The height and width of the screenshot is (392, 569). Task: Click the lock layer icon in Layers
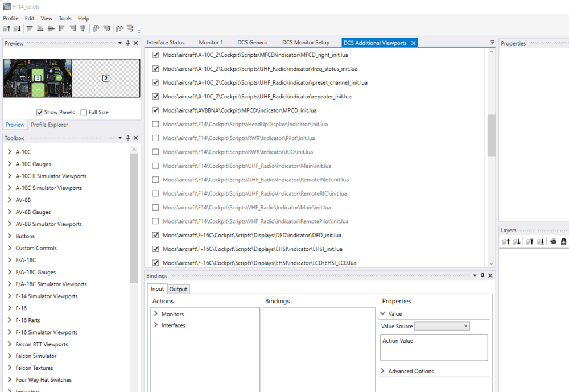(563, 241)
